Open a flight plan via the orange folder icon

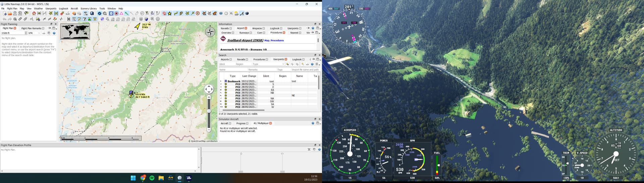(10, 13)
